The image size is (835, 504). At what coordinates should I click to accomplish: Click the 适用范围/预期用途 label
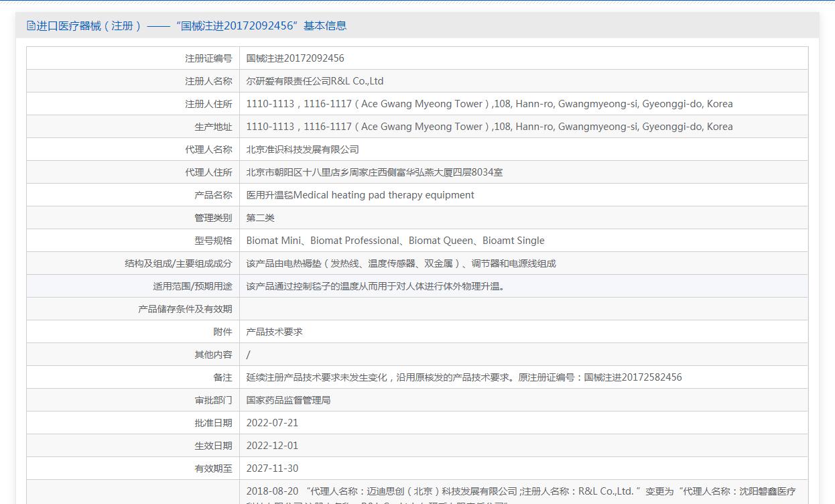click(x=192, y=286)
